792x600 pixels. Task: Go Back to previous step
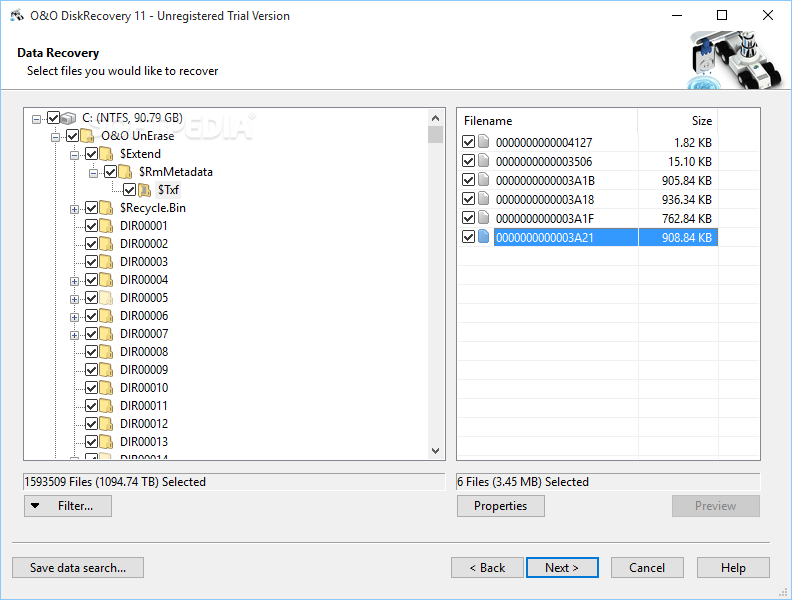point(487,568)
